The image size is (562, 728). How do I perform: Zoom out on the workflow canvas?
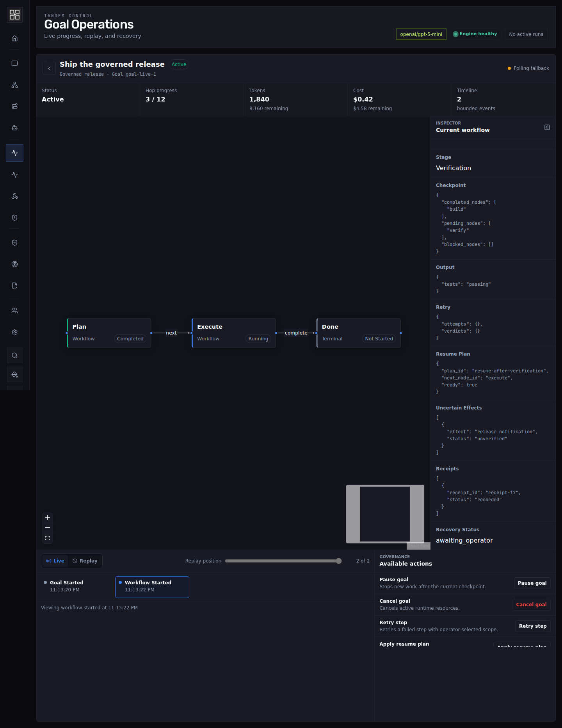coord(48,528)
